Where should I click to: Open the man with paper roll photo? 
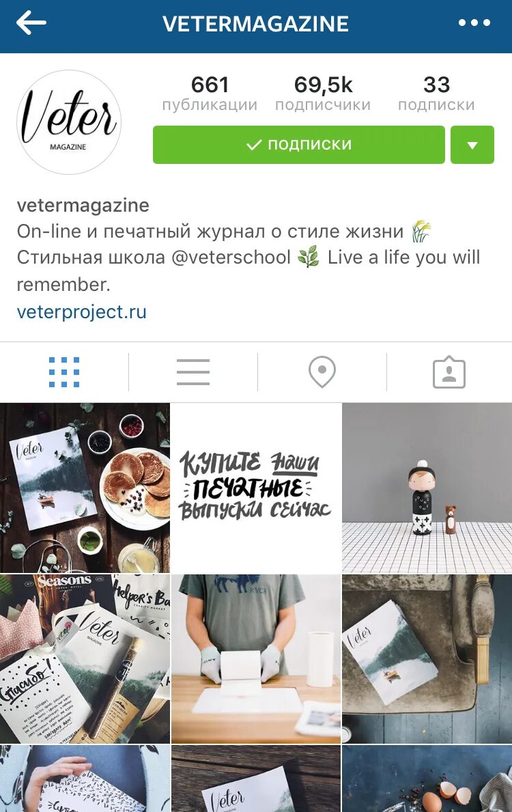(x=256, y=659)
